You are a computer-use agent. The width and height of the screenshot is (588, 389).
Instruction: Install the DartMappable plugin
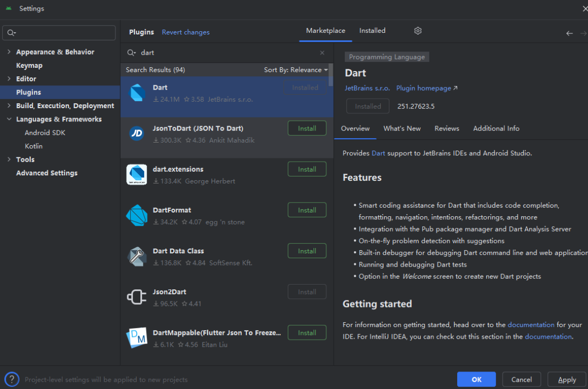[x=307, y=333]
